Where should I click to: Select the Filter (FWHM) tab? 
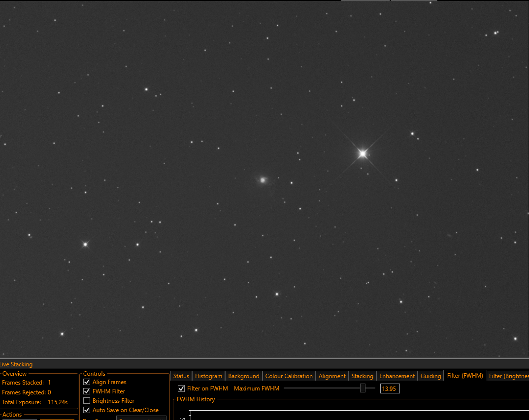[x=465, y=376]
